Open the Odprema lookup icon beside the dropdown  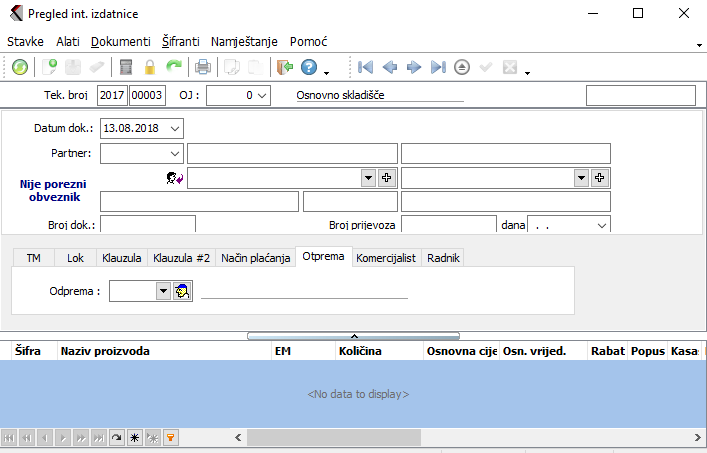182,291
